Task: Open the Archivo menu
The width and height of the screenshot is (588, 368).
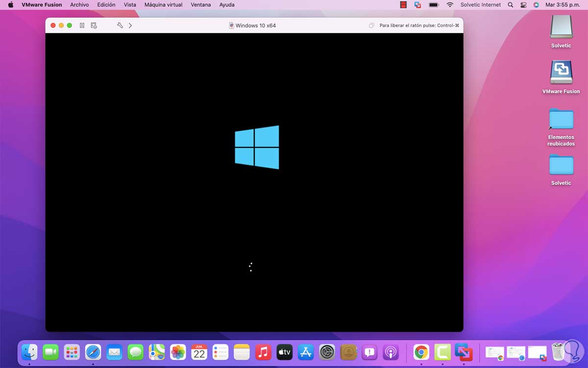Action: click(79, 5)
